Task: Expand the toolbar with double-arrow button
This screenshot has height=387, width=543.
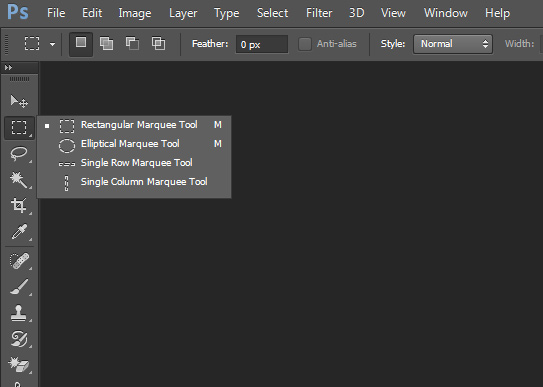Action: tap(8, 68)
